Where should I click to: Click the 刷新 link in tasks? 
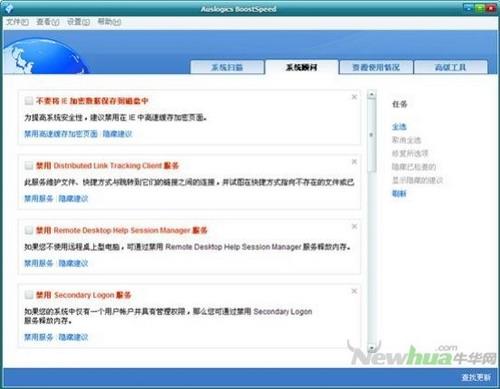point(399,193)
